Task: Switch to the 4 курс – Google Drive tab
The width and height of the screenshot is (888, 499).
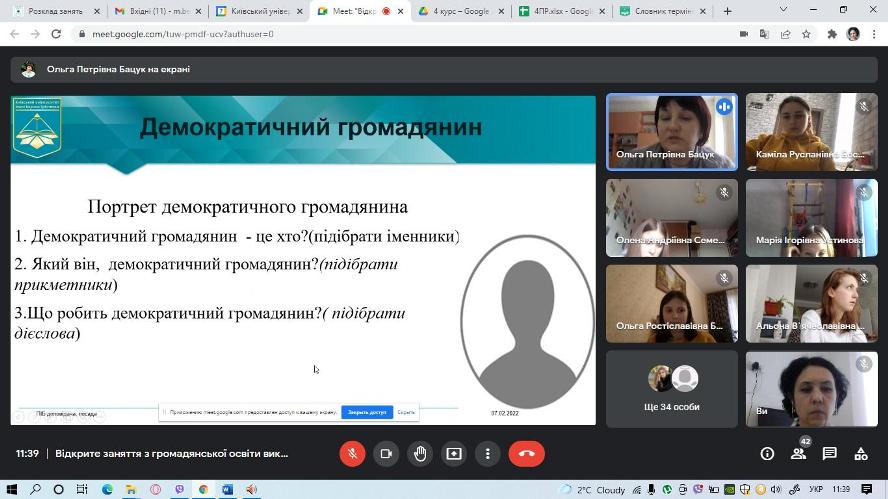Action: click(461, 11)
